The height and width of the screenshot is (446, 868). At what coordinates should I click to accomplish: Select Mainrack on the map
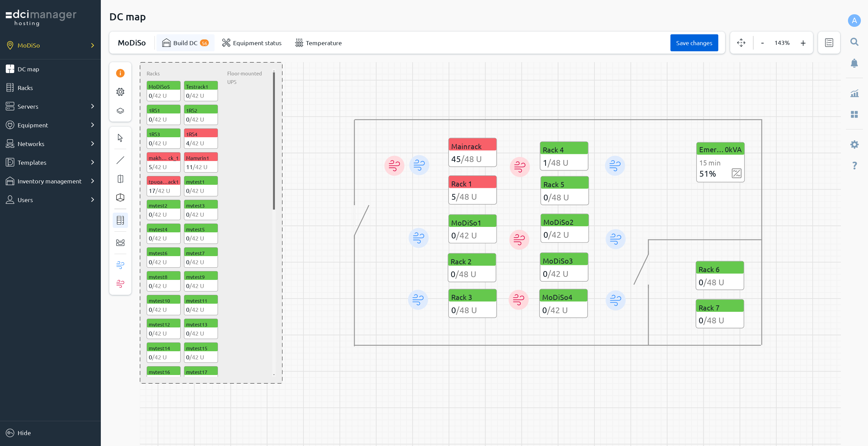(472, 152)
